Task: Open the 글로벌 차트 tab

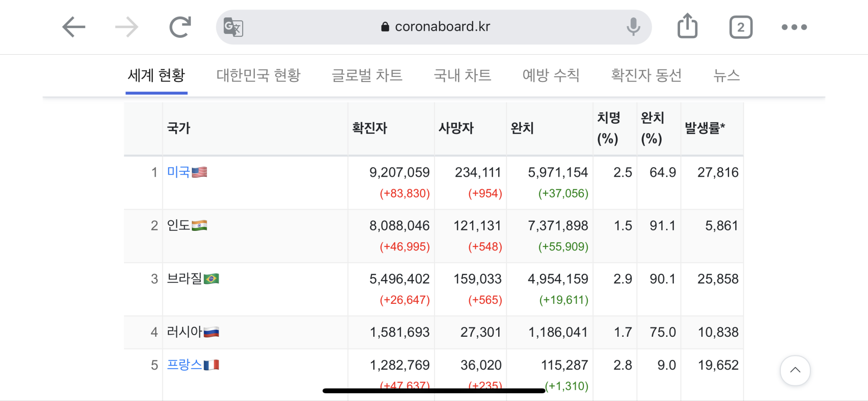Action: point(367,76)
